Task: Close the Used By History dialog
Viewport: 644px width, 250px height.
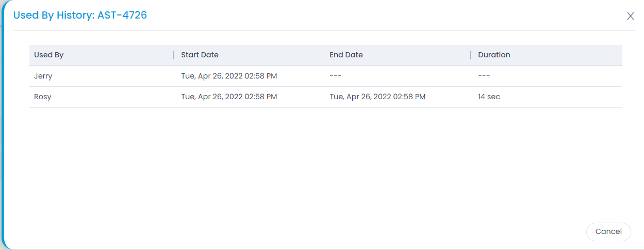Action: tap(630, 16)
